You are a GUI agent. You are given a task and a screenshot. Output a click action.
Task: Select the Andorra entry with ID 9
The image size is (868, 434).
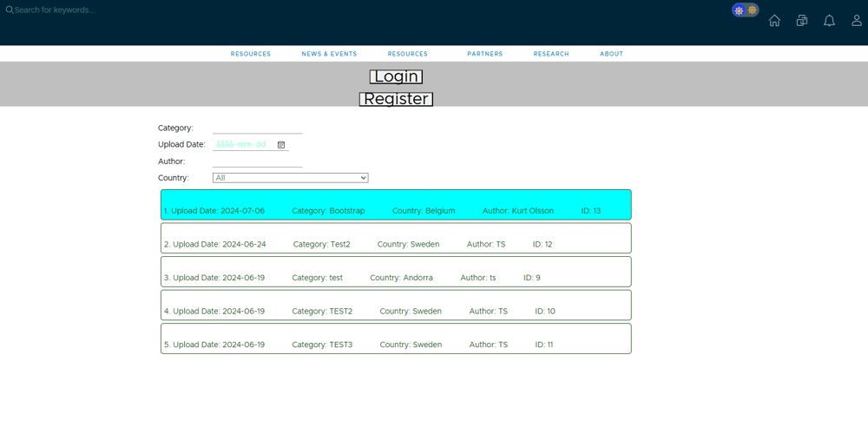pos(396,272)
